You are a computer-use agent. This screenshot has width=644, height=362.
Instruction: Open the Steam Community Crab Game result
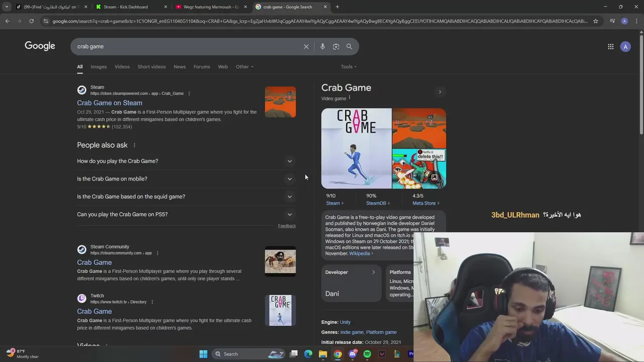pos(95,262)
